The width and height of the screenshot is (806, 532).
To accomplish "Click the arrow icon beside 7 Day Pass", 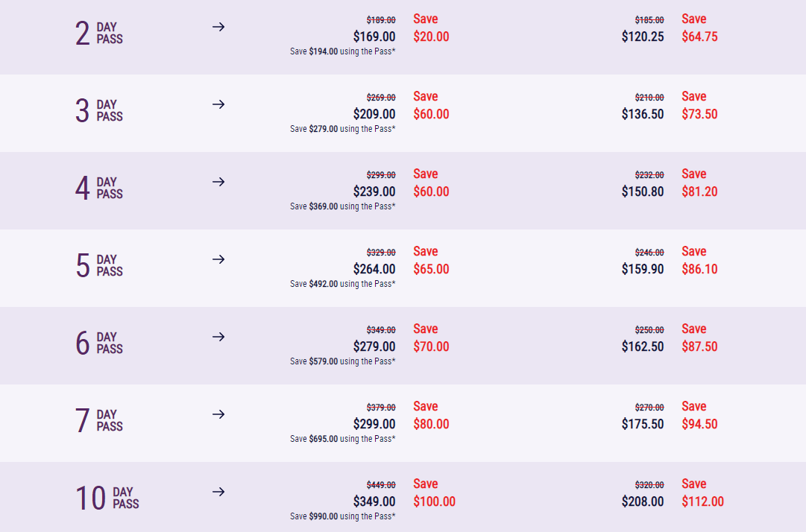I will click(218, 414).
